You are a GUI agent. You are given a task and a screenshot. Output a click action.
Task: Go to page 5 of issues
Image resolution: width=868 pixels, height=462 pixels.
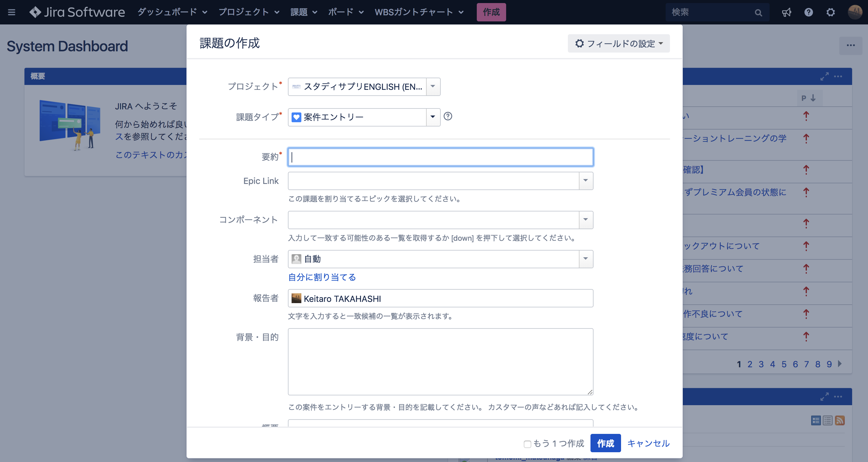click(784, 364)
